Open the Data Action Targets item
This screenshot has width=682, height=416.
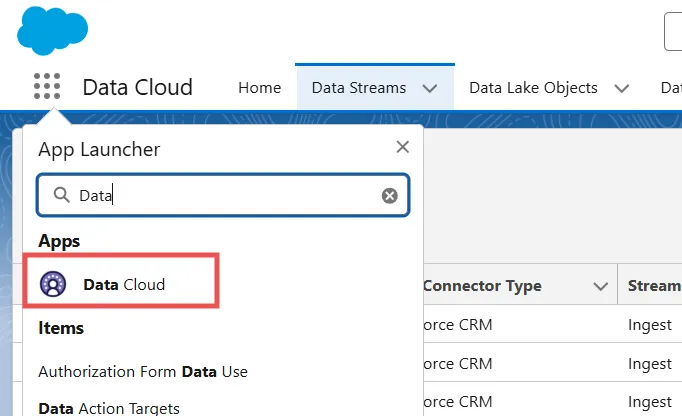tap(109, 407)
